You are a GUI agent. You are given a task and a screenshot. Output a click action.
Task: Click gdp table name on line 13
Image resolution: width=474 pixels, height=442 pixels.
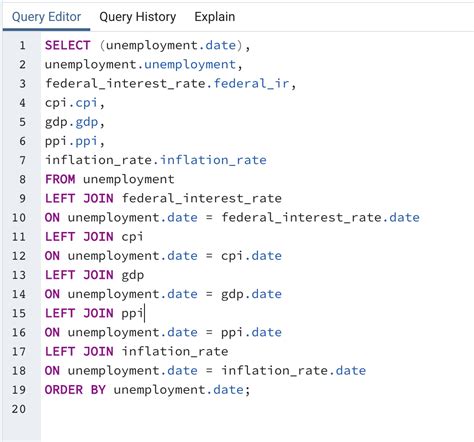pos(133,275)
